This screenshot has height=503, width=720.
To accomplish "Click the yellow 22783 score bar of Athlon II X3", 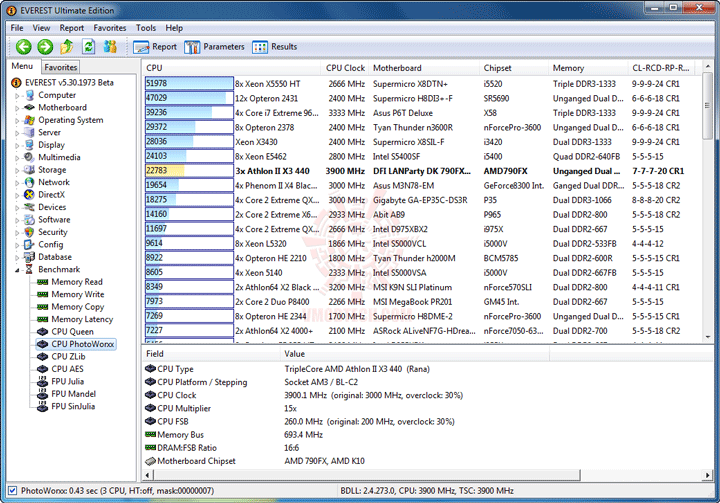I will point(189,171).
